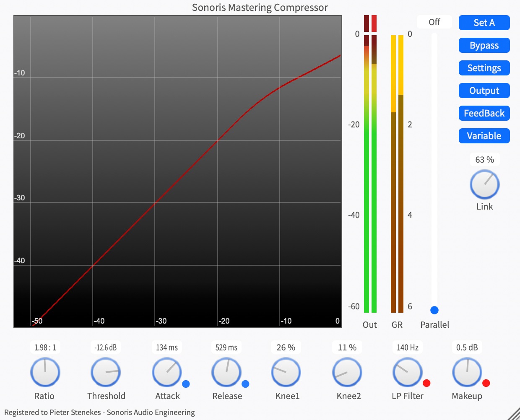This screenshot has width=520, height=420.
Task: Activate the Variable mode button
Action: point(484,136)
